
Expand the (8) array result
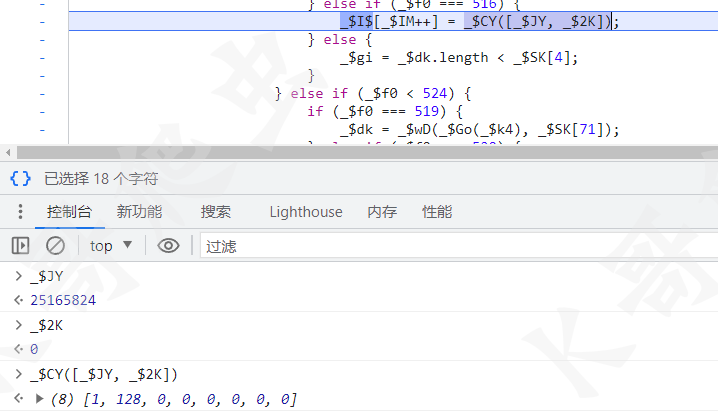coord(40,399)
